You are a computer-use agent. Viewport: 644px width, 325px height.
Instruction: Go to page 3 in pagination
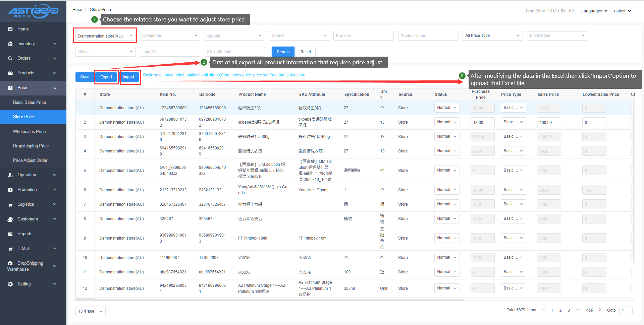[569, 310]
